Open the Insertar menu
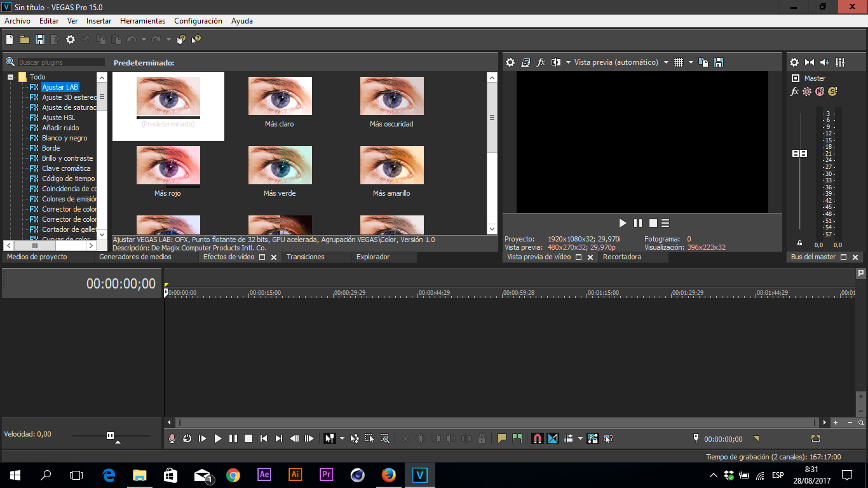 (99, 21)
